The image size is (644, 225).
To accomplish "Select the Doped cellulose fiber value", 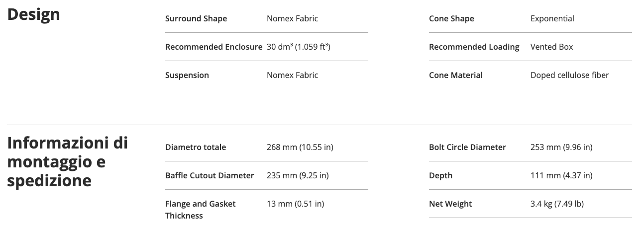I will [x=569, y=75].
